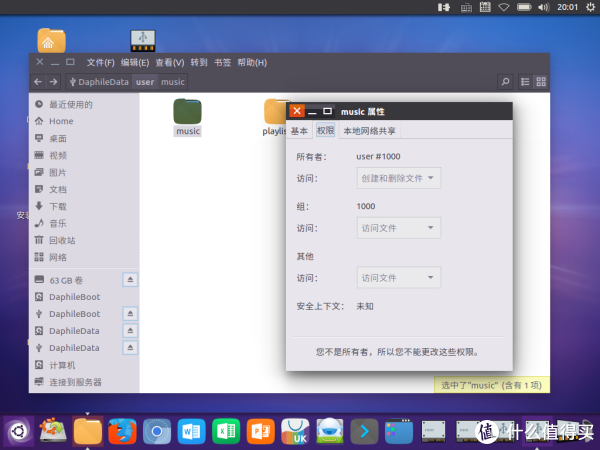Screen dimensions: 600x450
Task: Open the 查看(V) menu
Action: (170, 62)
